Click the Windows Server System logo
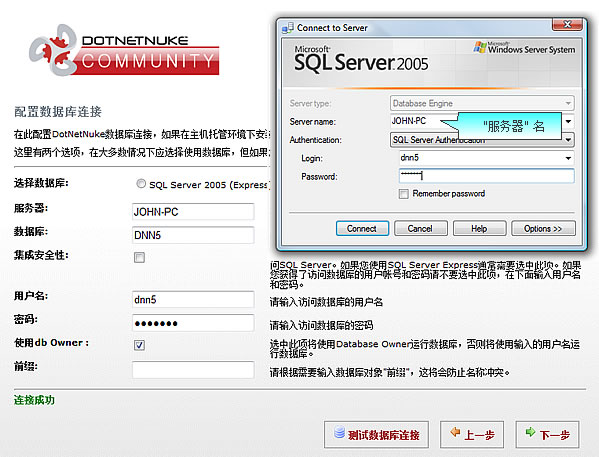The height and width of the screenshot is (457, 599). pyautogui.click(x=524, y=48)
